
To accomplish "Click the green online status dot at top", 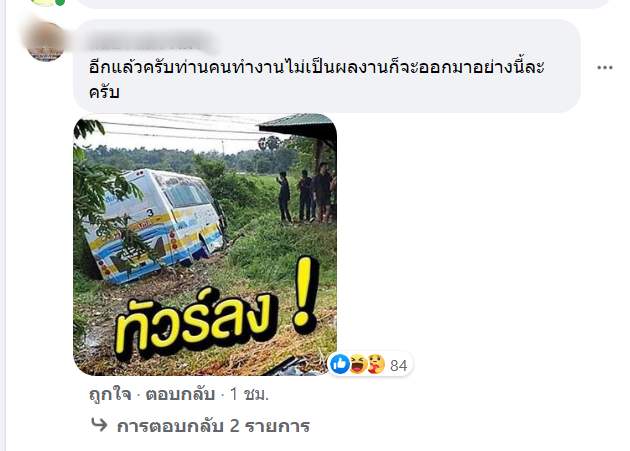I will [59, 2].
